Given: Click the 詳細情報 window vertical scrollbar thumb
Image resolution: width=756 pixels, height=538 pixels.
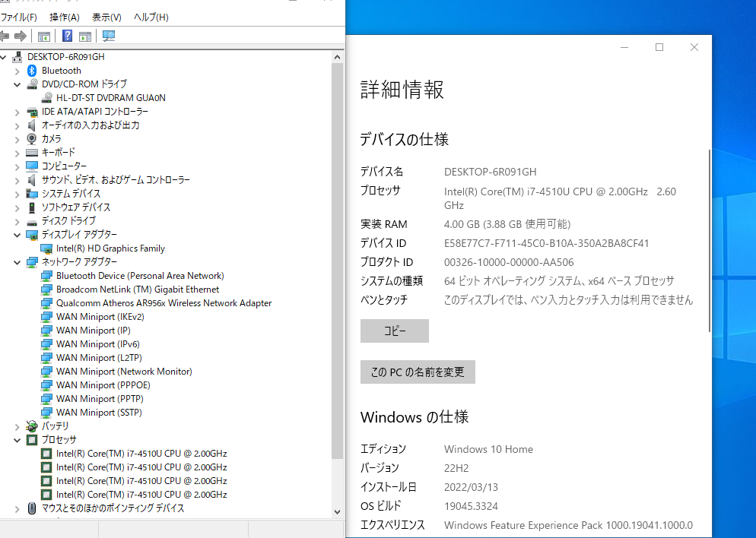Looking at the screenshot, I should point(710,240).
